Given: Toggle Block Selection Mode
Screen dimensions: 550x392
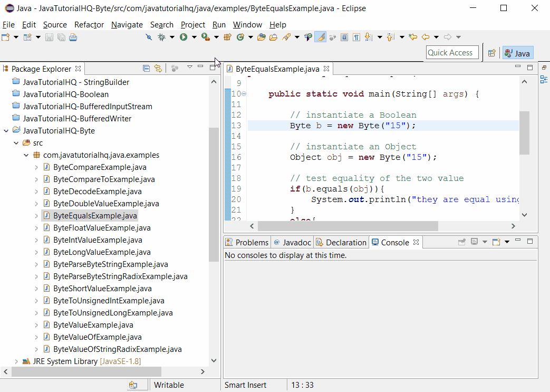Looking at the screenshot, I should click(x=344, y=37).
